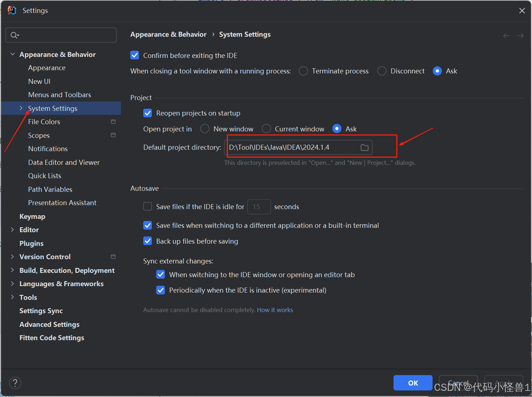Click the idle seconds number field
This screenshot has height=397, width=532.
[x=259, y=207]
